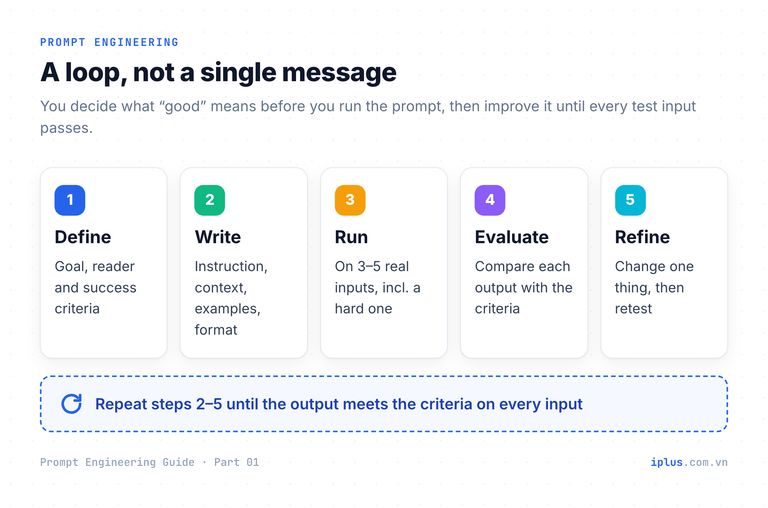
Task: Select the Evaluate card heading
Action: pos(511,237)
